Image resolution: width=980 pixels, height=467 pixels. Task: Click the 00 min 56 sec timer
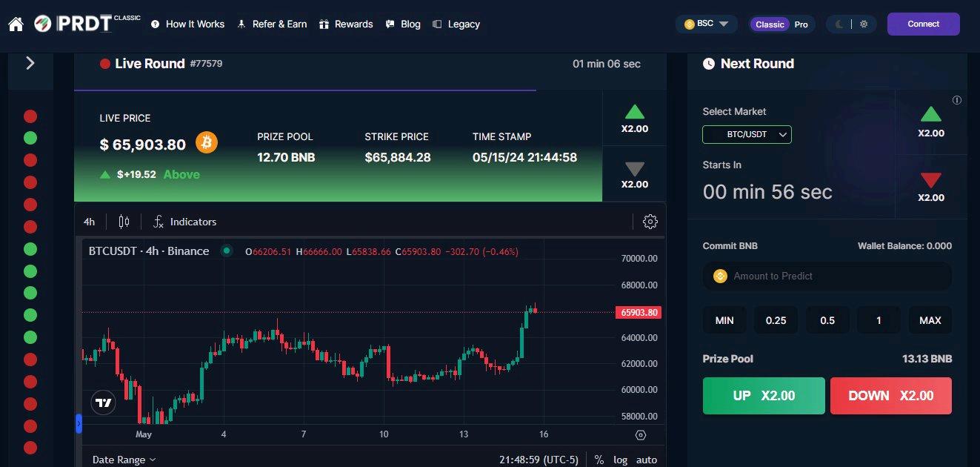tap(767, 192)
